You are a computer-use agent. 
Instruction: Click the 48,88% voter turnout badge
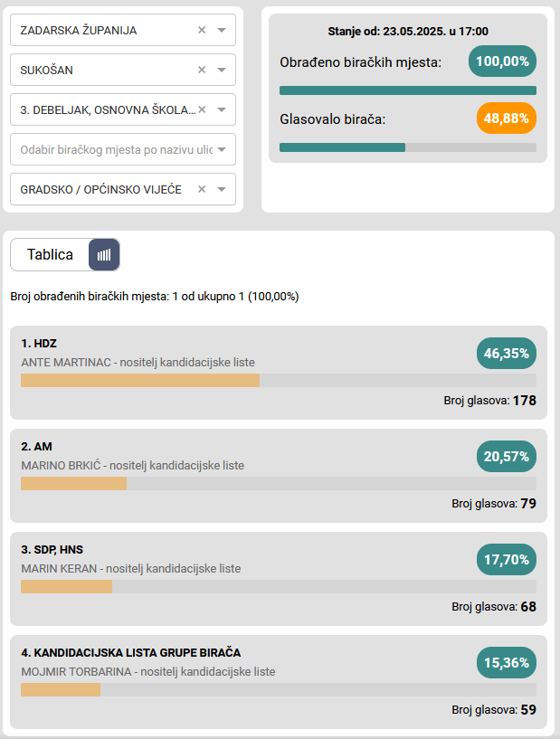point(506,118)
